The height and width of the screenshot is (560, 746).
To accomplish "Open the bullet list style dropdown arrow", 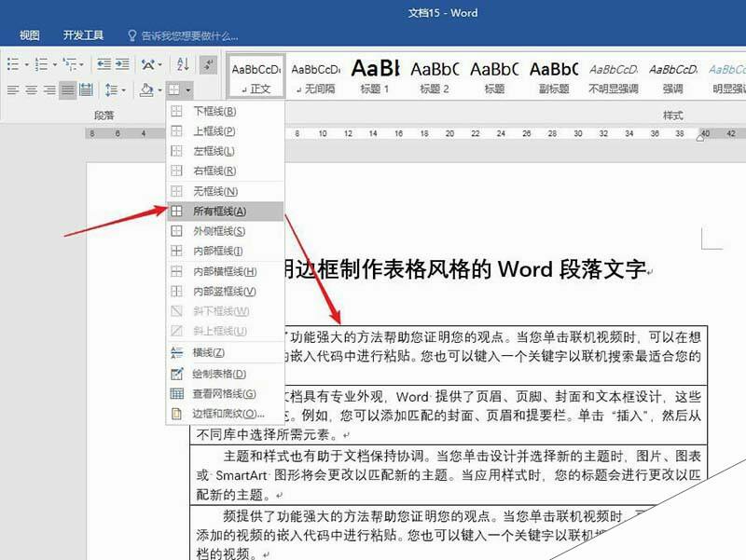I will tap(27, 64).
